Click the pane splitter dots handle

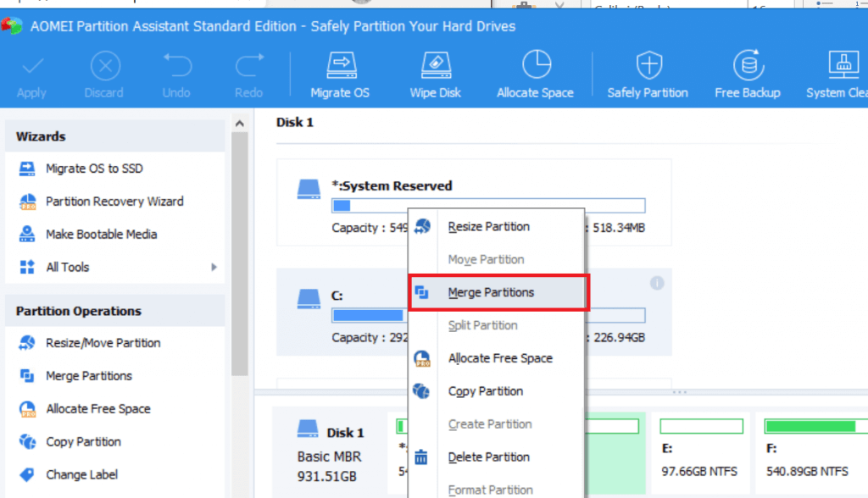pyautogui.click(x=680, y=392)
